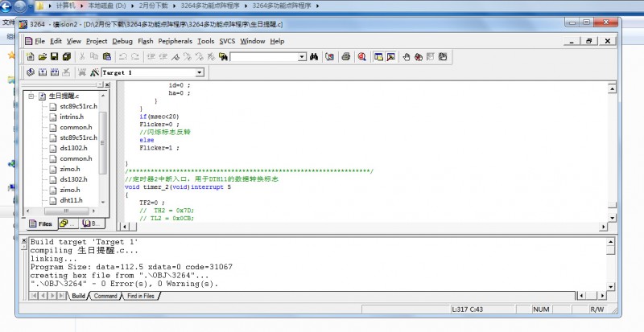Click the code editor vertical scrollbar
Screen dimensions: 644x332
tap(613, 145)
